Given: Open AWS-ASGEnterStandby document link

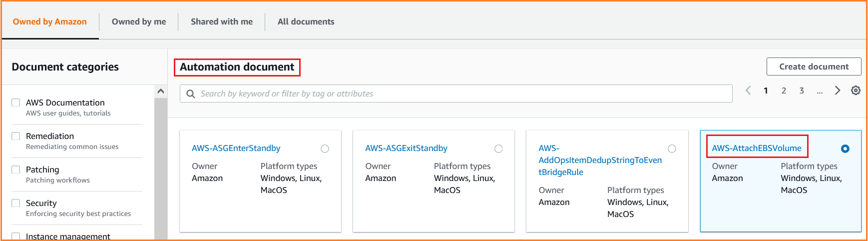Looking at the screenshot, I should [236, 148].
